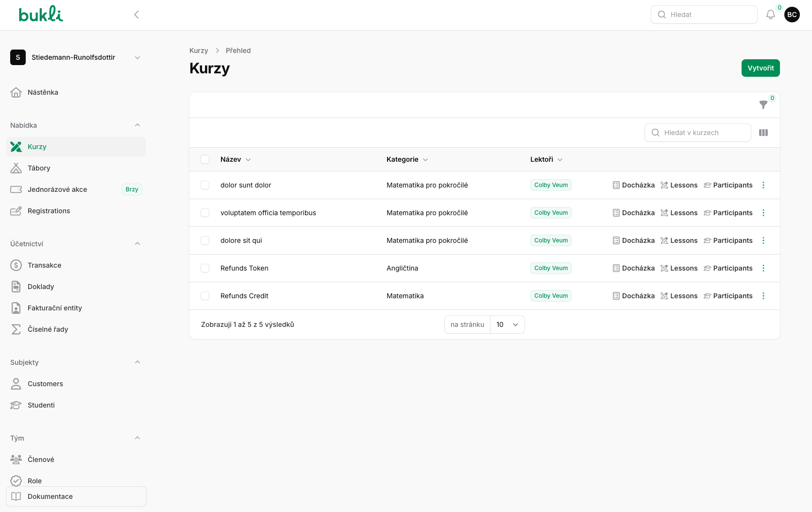Open the per-page count dropdown
The image size is (812, 512).
click(x=507, y=324)
